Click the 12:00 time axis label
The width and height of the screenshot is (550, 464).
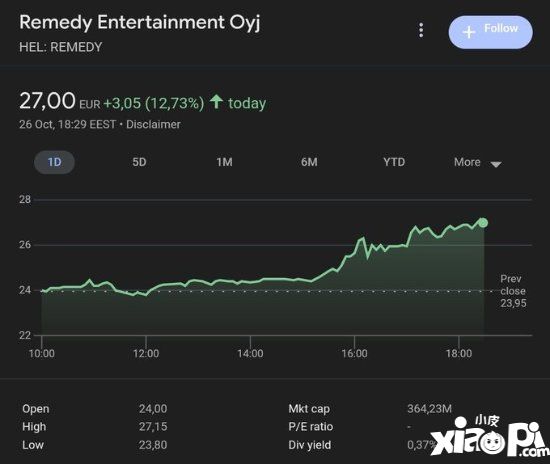(146, 353)
